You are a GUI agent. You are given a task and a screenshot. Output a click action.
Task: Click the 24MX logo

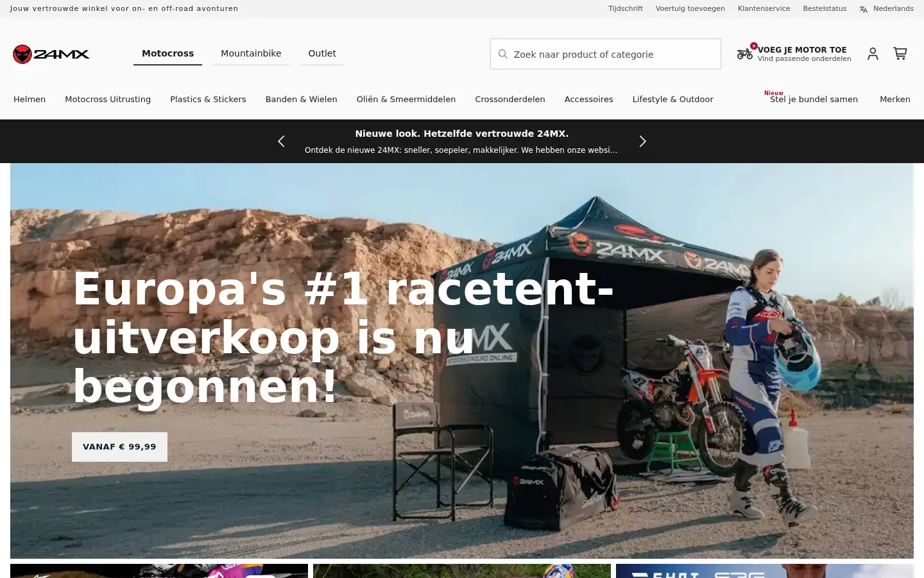pyautogui.click(x=51, y=54)
